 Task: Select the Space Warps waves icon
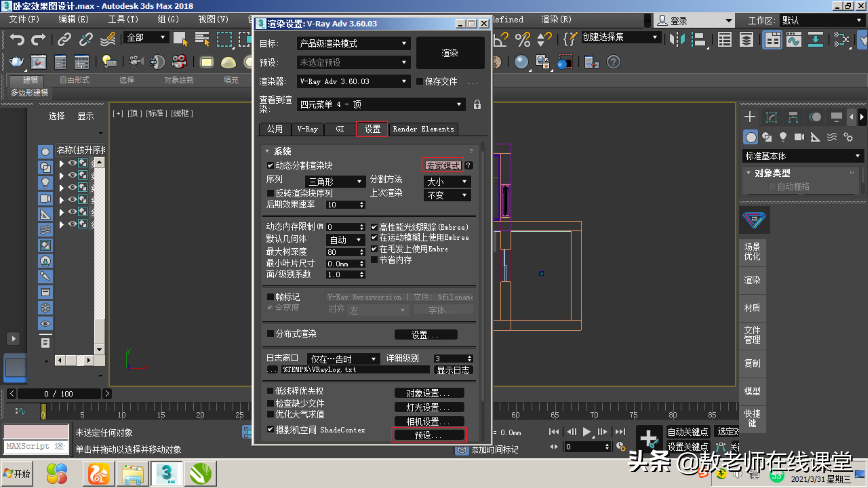832,137
